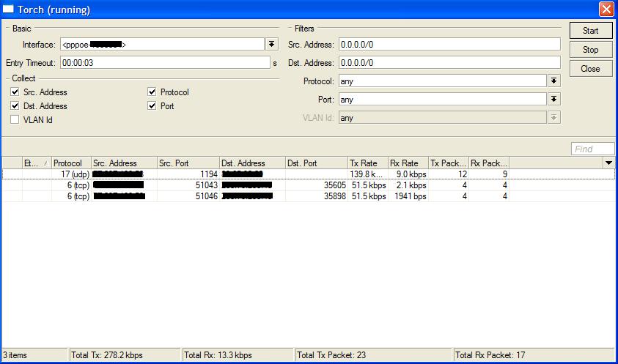Toggle the Port collect checkbox
The width and height of the screenshot is (618, 364).
(152, 106)
